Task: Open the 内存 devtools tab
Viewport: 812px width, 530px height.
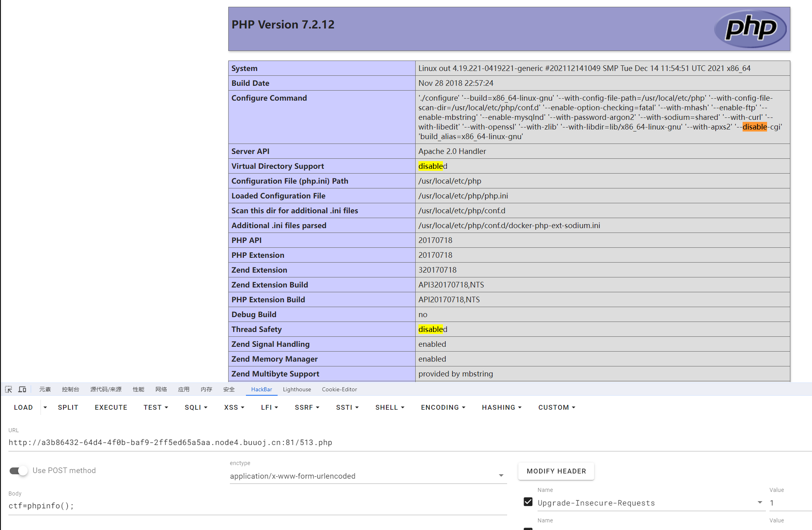Action: (206, 389)
